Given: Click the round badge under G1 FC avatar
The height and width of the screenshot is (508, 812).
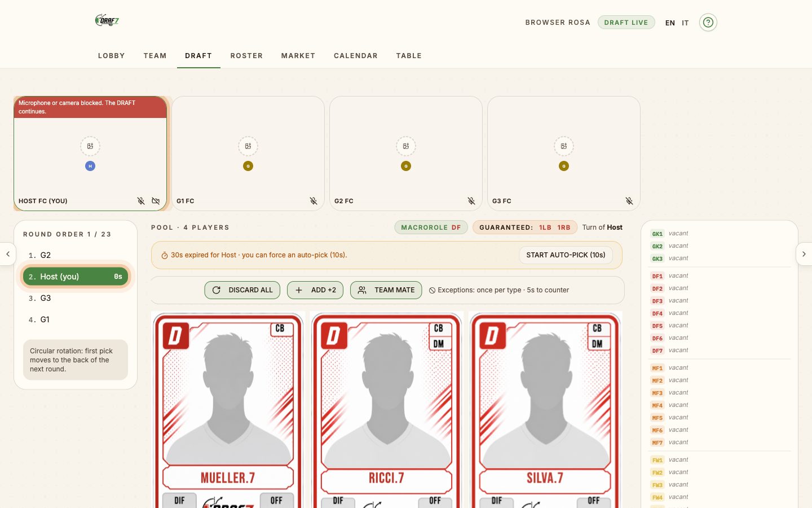Looking at the screenshot, I should (248, 166).
